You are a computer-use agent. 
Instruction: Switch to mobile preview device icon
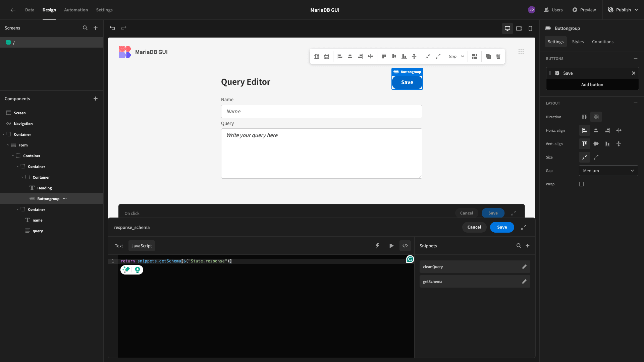point(530,28)
